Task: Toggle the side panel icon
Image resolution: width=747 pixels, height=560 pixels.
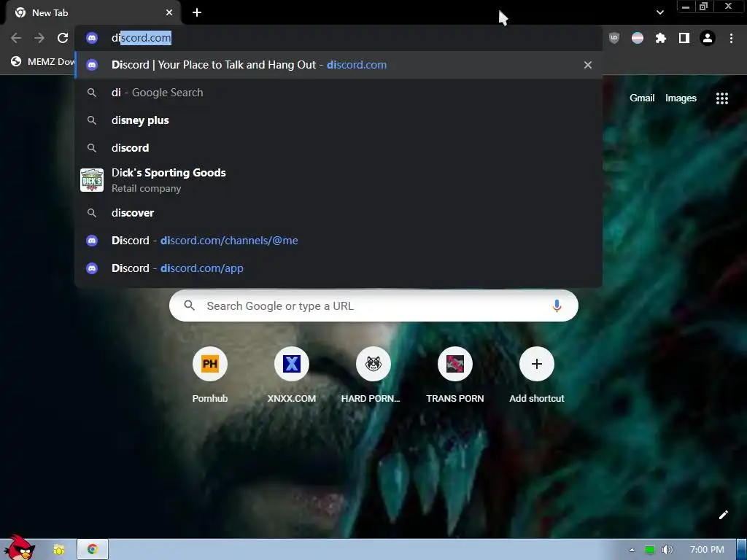Action: click(x=684, y=38)
